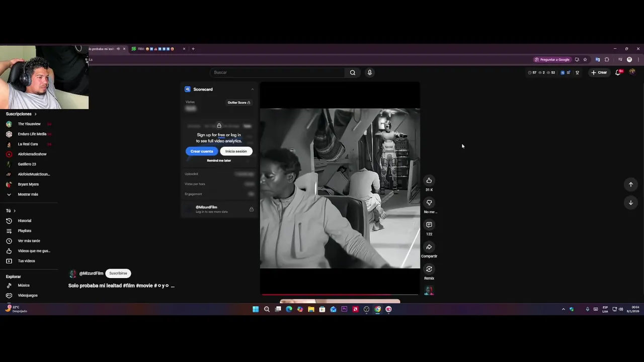The image size is (644, 362).
Task: Open OBS Studio from taskbar
Action: (366, 309)
